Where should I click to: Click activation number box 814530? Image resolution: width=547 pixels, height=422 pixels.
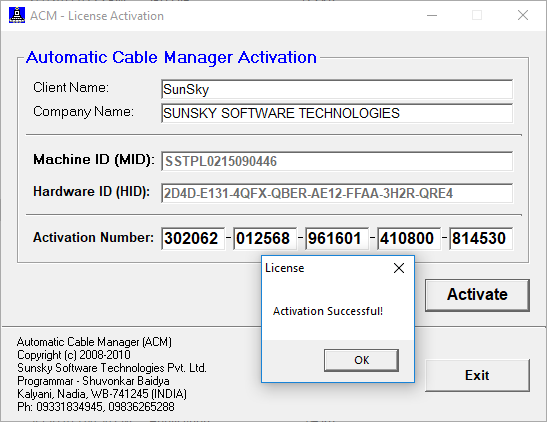tap(481, 239)
